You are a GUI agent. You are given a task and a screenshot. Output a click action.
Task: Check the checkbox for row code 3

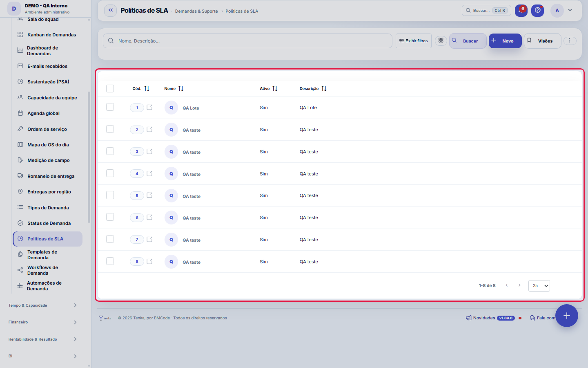[110, 151]
